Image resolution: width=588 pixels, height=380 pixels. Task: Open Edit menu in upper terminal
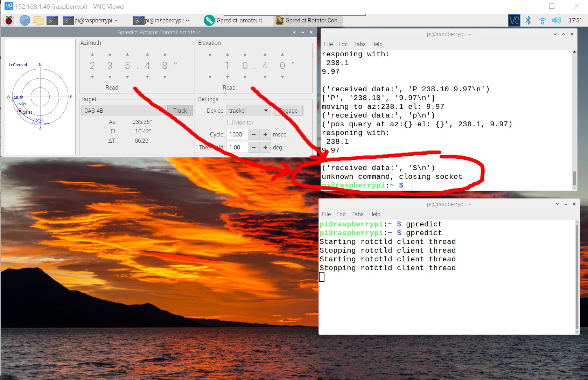pos(343,44)
